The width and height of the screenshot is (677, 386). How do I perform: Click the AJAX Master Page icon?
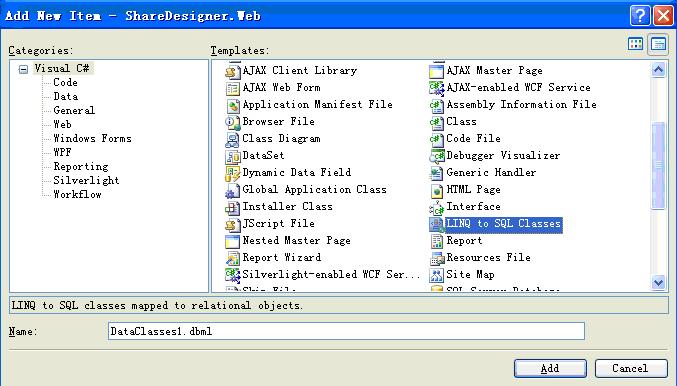pyautogui.click(x=437, y=71)
